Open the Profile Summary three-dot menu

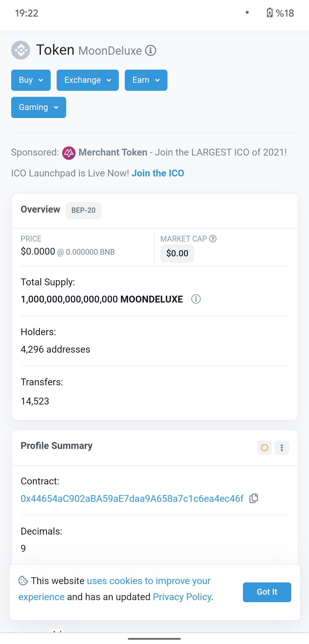click(x=282, y=448)
